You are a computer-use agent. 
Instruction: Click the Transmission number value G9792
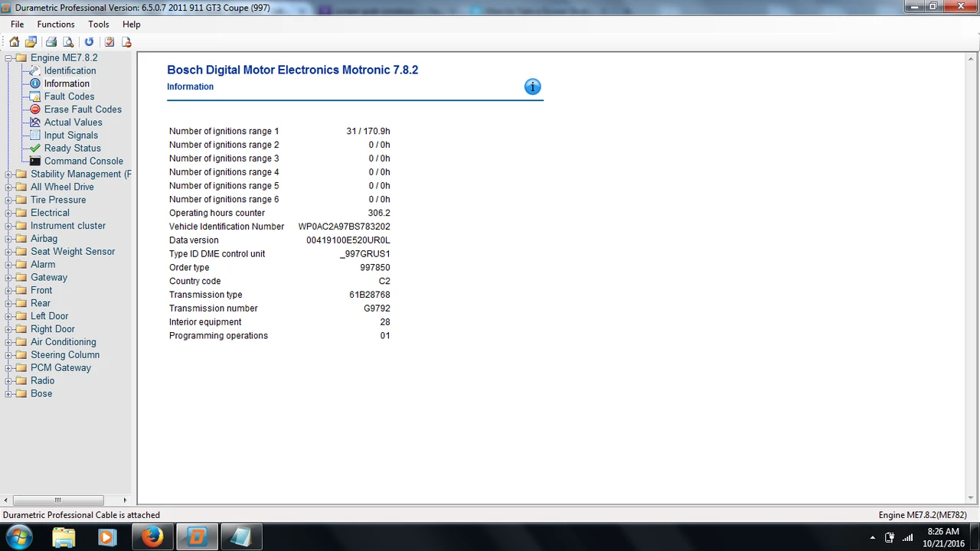click(x=377, y=308)
